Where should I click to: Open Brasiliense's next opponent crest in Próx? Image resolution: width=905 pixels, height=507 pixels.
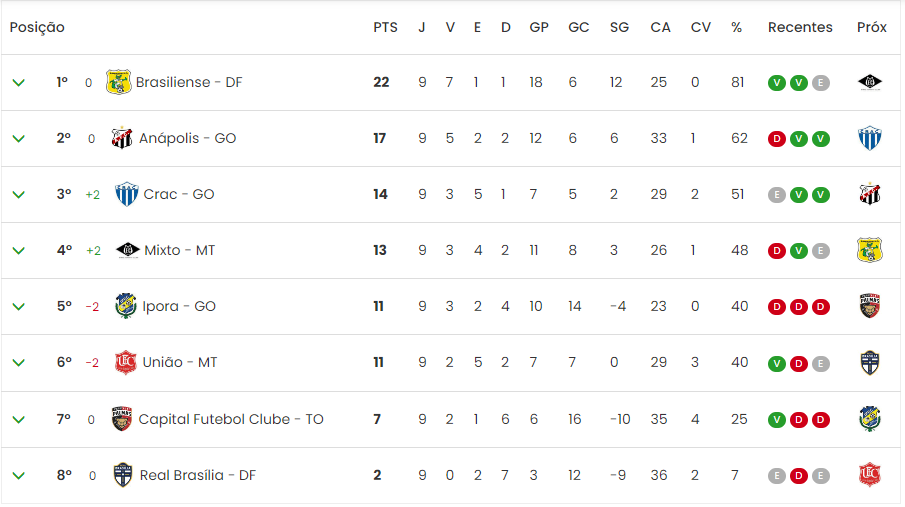pyautogui.click(x=870, y=83)
